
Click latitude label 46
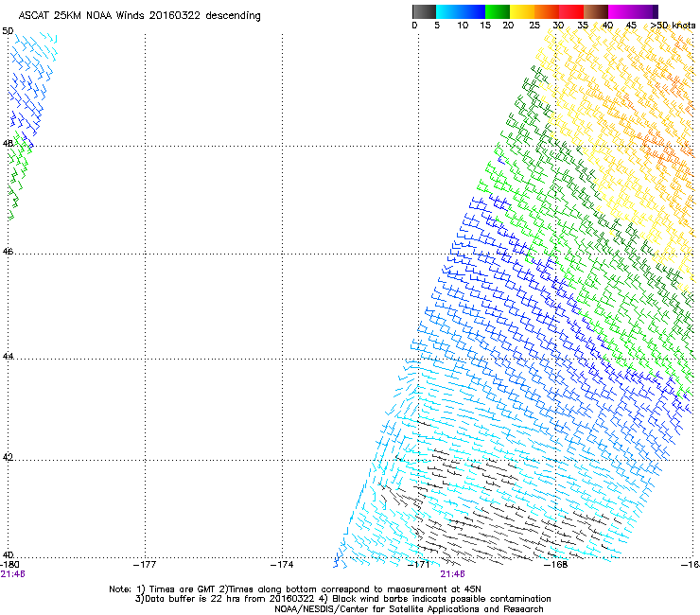[8, 252]
